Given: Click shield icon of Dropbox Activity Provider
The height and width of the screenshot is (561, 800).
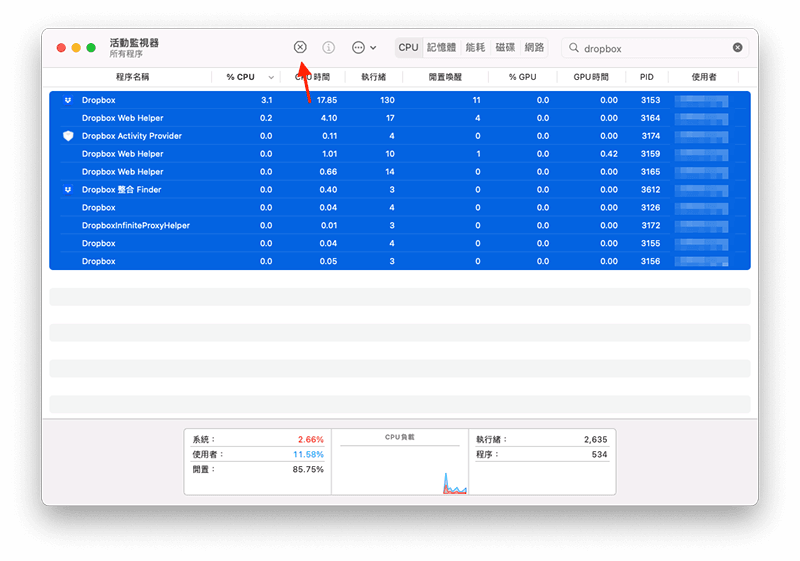Looking at the screenshot, I should coord(68,136).
